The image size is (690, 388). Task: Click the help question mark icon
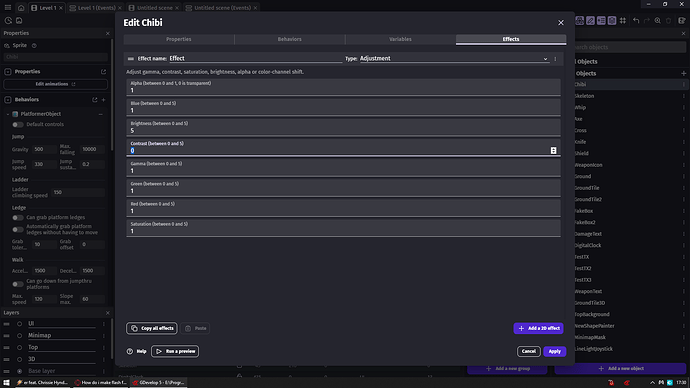(x=130, y=351)
